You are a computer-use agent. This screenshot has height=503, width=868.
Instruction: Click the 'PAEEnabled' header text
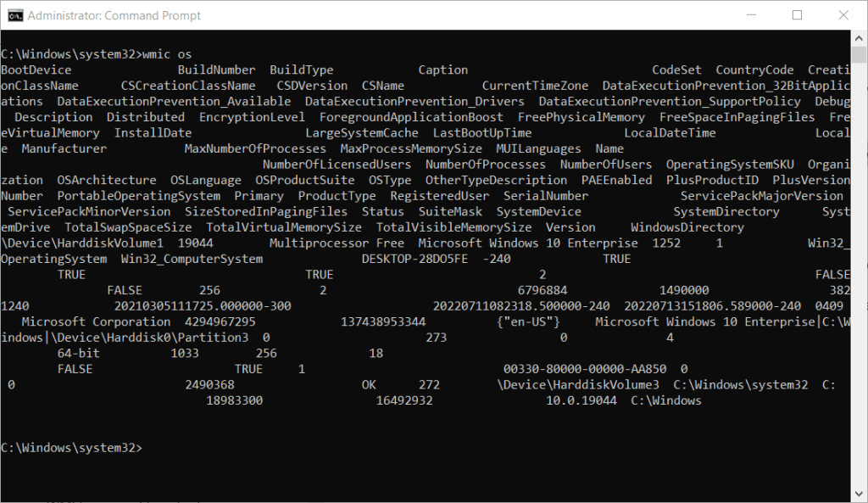point(617,181)
